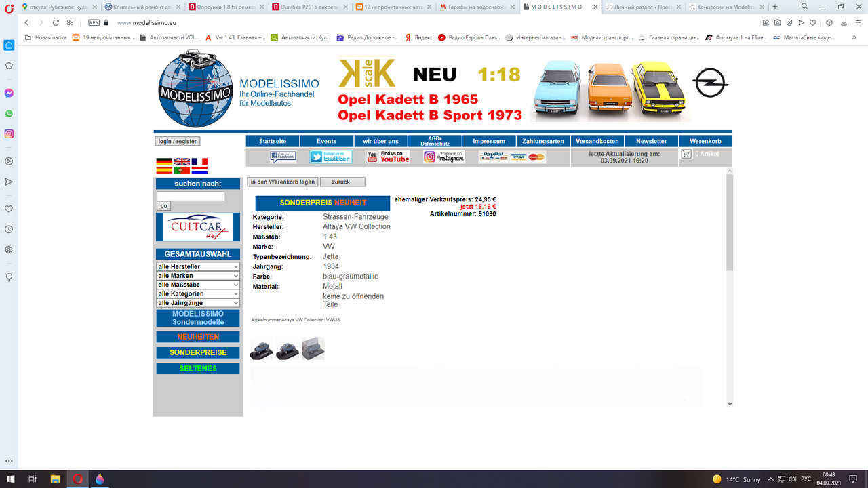Click the go search button
Viewport: 868px width, 488px height.
tap(163, 206)
